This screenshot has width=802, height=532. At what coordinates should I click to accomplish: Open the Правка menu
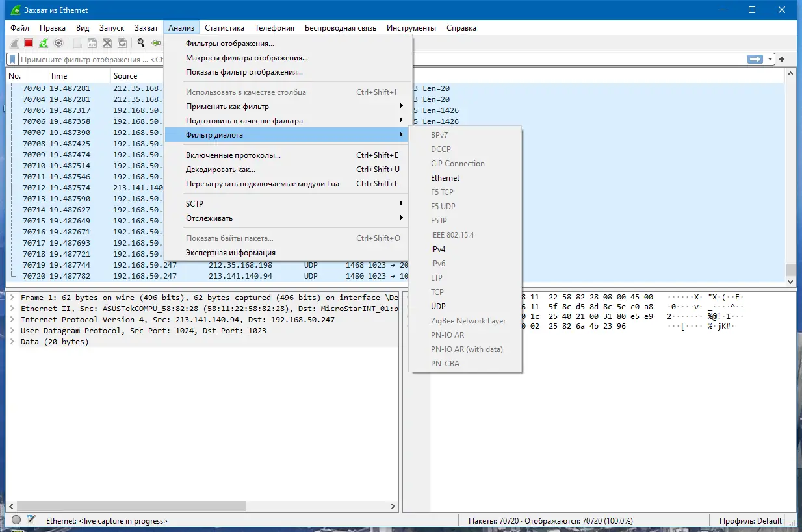click(x=53, y=28)
